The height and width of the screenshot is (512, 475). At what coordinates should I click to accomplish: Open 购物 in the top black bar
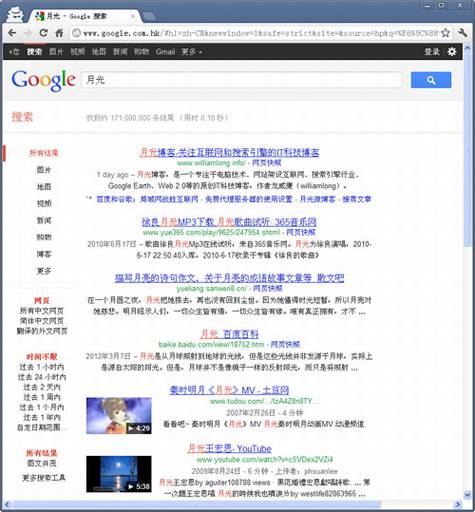coord(141,52)
